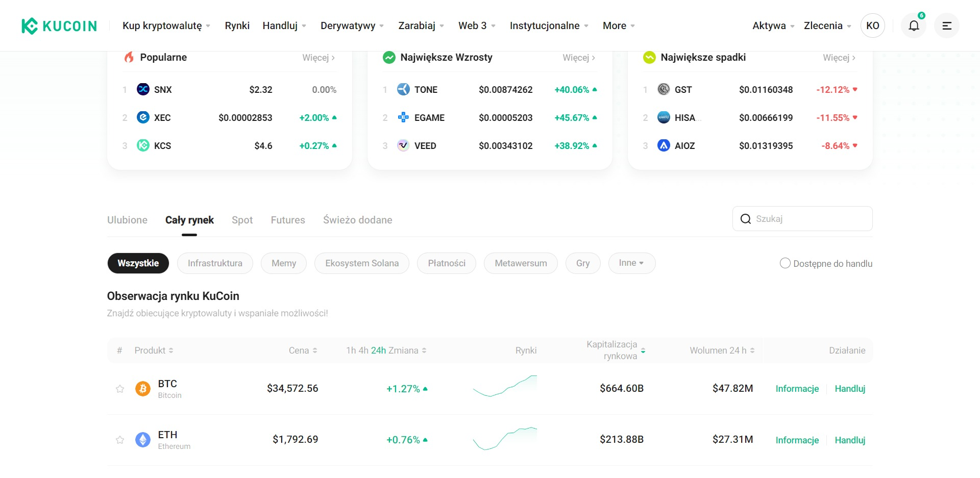The image size is (980, 478).
Task: Switch to Spot tab
Action: pyautogui.click(x=242, y=220)
